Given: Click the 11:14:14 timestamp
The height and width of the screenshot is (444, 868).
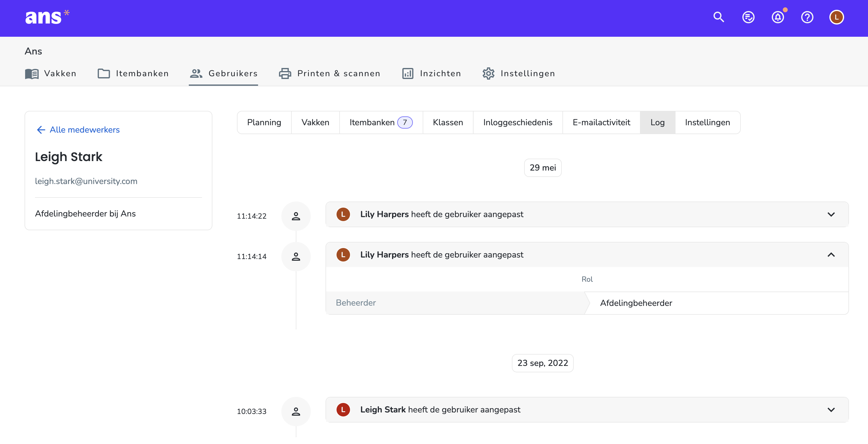Looking at the screenshot, I should (x=252, y=257).
